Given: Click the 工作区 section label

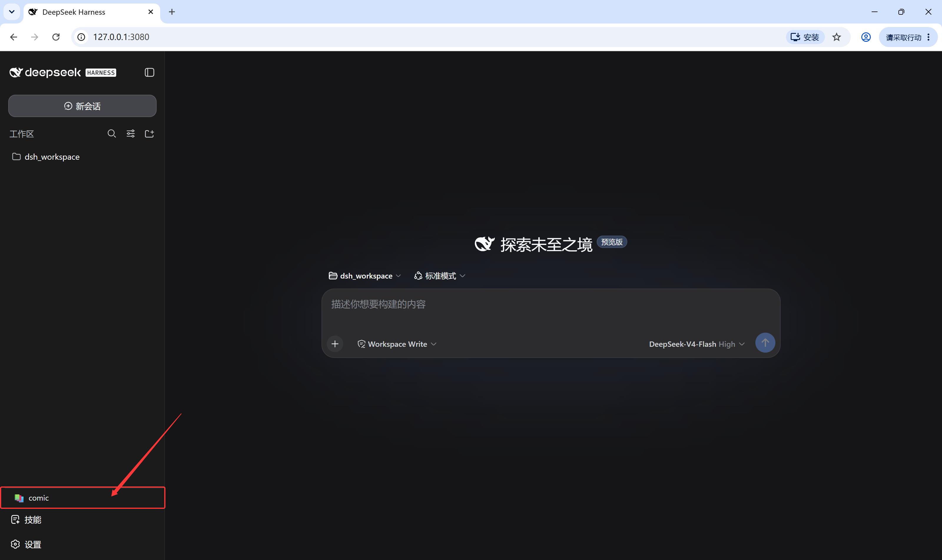Looking at the screenshot, I should [21, 134].
